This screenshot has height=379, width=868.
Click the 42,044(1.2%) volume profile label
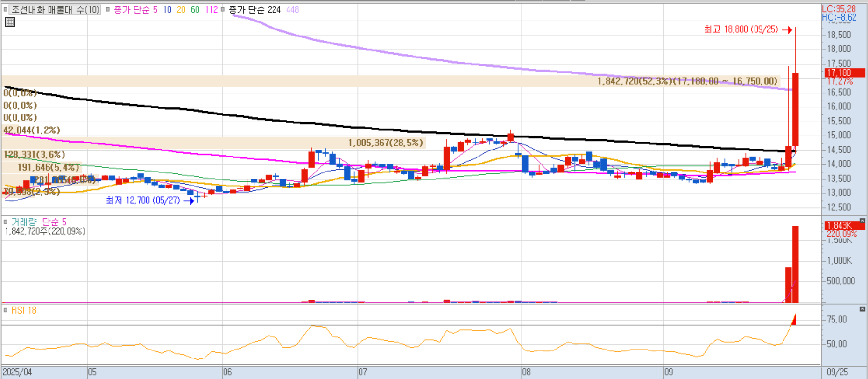(x=32, y=130)
